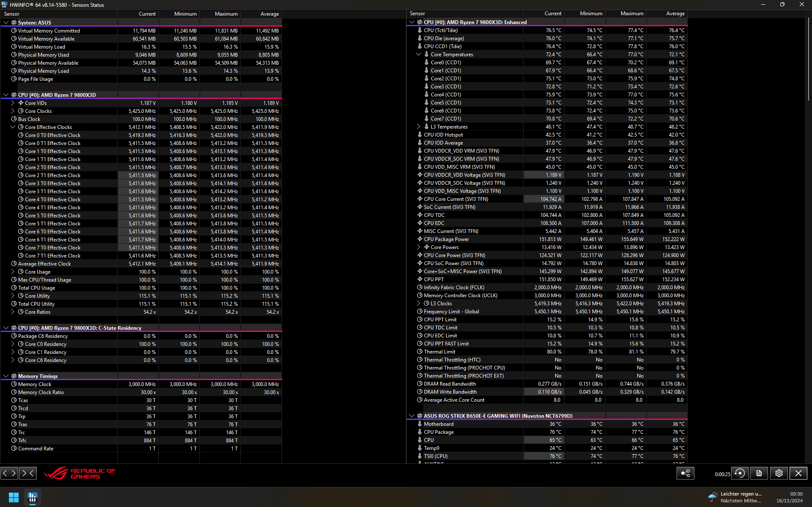812x507 pixels.
Task: Close the sensors panel with the X icon
Action: click(x=798, y=473)
